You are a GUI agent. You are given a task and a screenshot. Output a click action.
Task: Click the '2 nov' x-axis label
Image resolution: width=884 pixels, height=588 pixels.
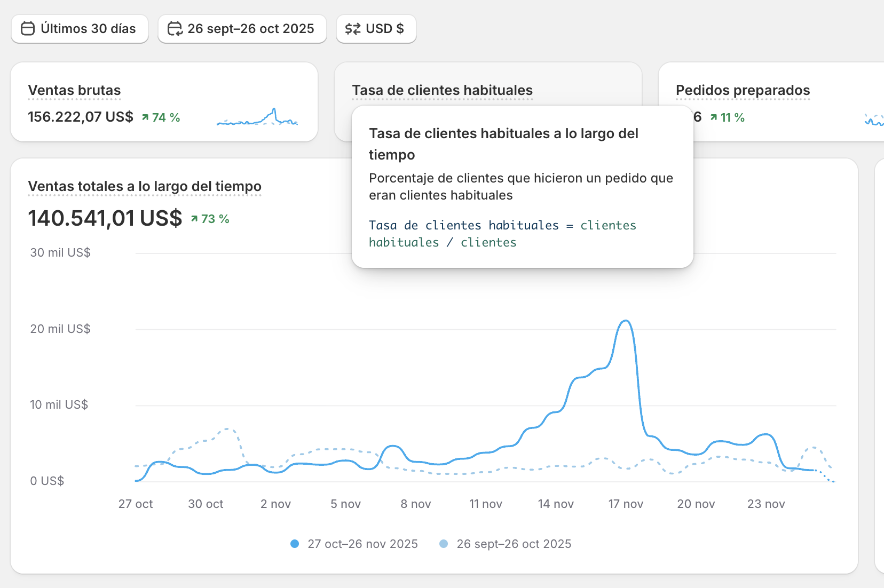pyautogui.click(x=275, y=504)
